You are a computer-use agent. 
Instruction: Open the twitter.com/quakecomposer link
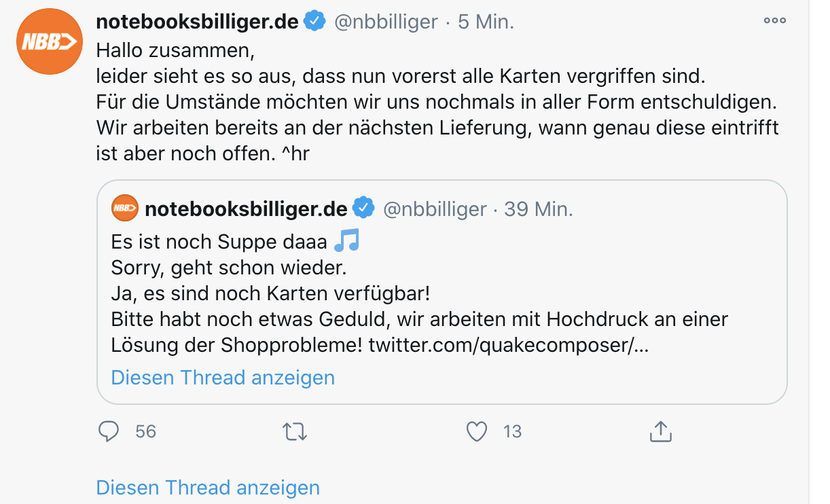click(508, 345)
